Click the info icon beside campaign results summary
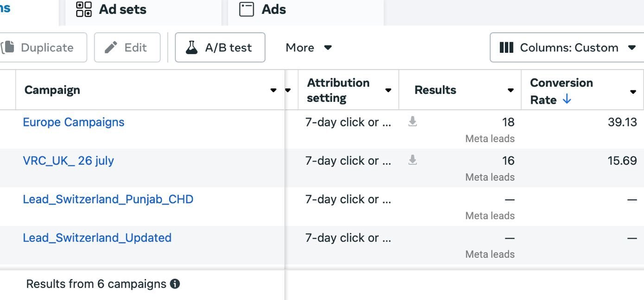The width and height of the screenshot is (644, 300). click(x=175, y=284)
